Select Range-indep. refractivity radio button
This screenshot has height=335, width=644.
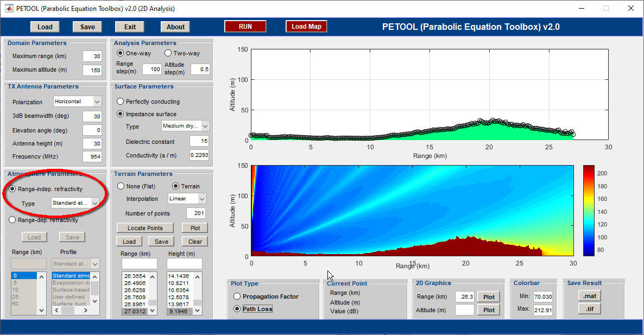pos(12,189)
